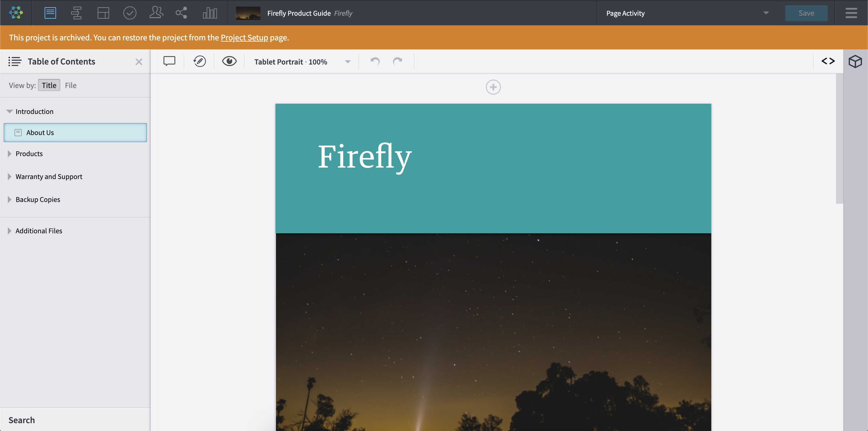Collapse the Introduction section
The image size is (868, 431).
[x=9, y=111]
